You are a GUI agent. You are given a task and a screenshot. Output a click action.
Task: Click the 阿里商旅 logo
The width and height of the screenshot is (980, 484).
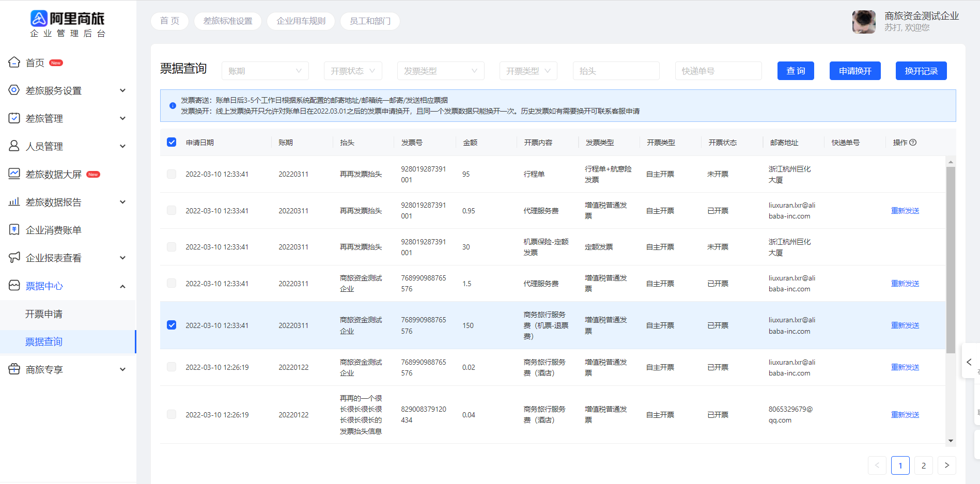(68, 24)
